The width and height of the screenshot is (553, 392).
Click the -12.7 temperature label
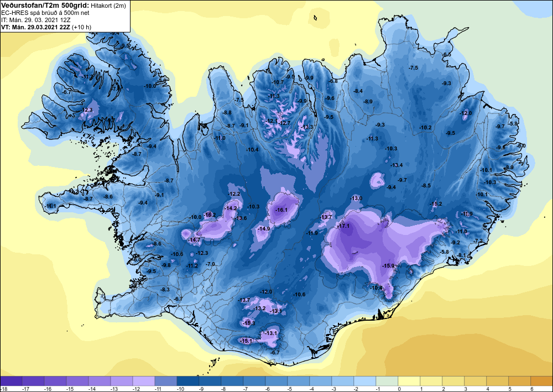pyautogui.click(x=284, y=123)
